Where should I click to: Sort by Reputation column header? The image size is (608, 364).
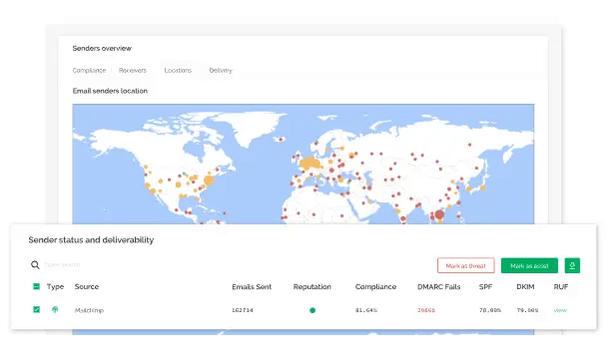click(312, 287)
